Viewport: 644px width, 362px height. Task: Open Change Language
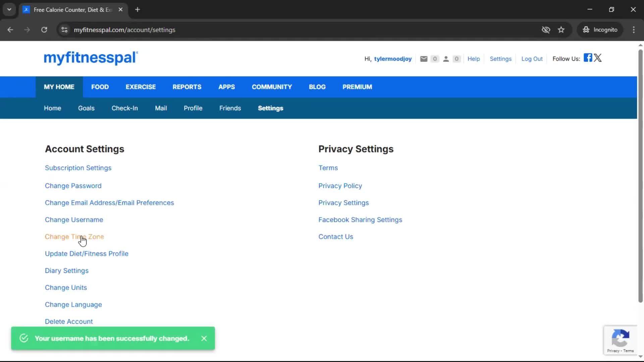pyautogui.click(x=73, y=305)
